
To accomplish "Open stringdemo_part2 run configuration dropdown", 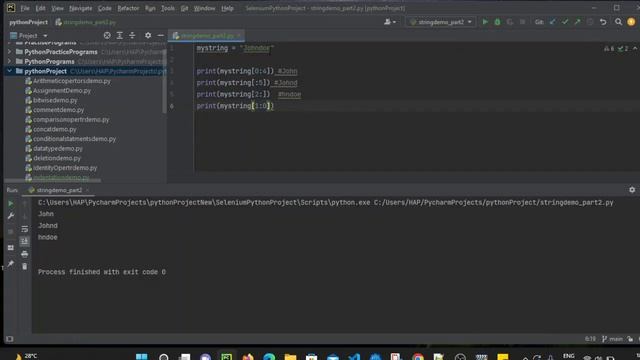I will (x=441, y=22).
